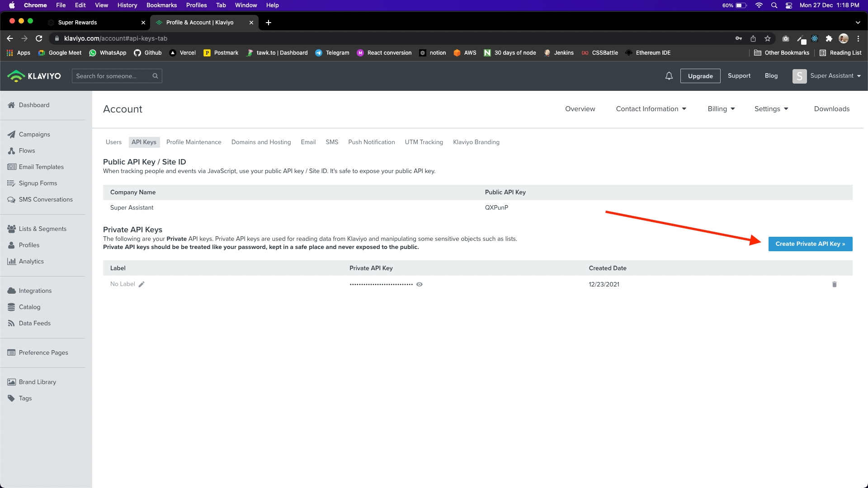Open Campaigns in sidebar
The height and width of the screenshot is (488, 868).
(x=34, y=134)
